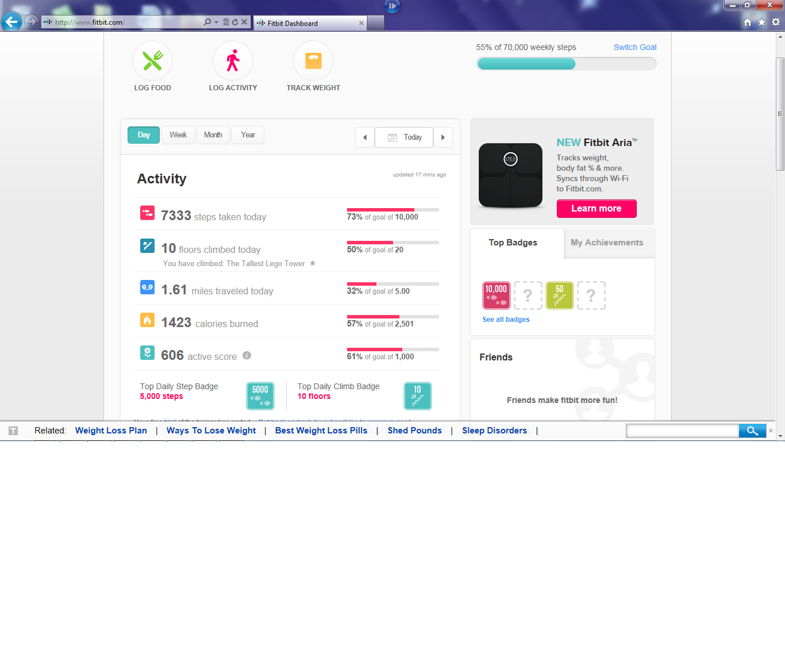Close the related links bar

click(x=771, y=431)
